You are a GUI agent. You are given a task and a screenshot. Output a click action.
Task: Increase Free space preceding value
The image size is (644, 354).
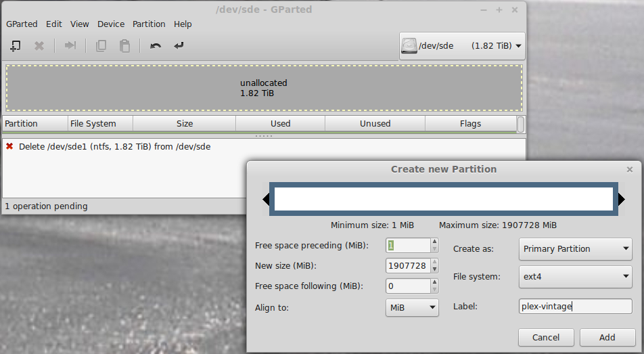coord(434,242)
